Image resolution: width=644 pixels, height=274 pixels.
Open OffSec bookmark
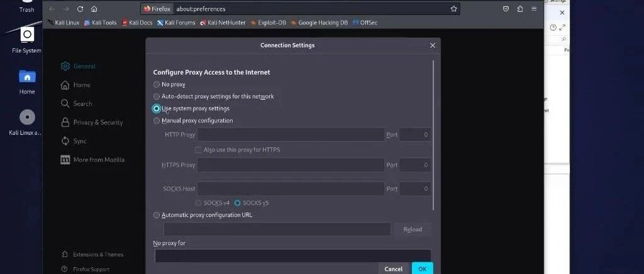click(x=365, y=23)
